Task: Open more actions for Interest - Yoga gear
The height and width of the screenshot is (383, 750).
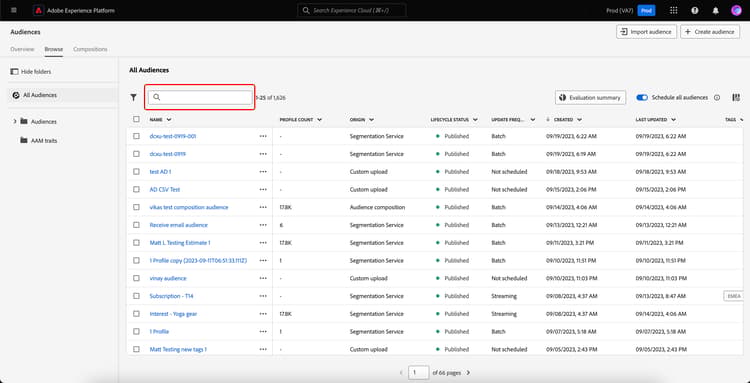Action: pyautogui.click(x=263, y=314)
